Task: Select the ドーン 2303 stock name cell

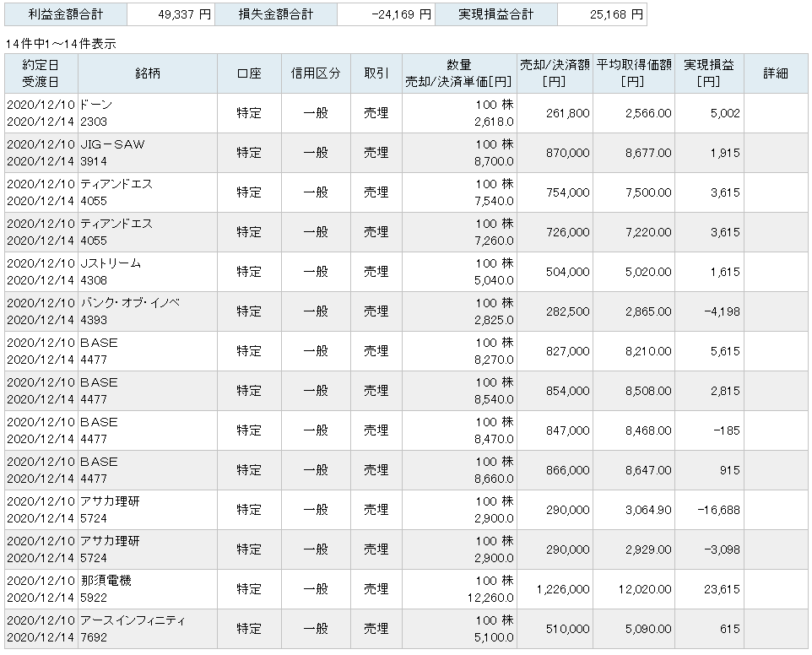Action: [148, 113]
